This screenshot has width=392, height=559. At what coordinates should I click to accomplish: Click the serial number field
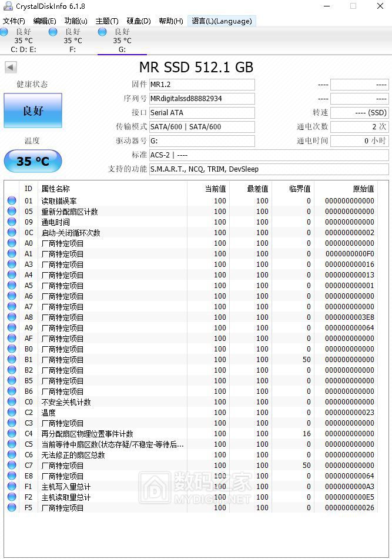click(202, 99)
